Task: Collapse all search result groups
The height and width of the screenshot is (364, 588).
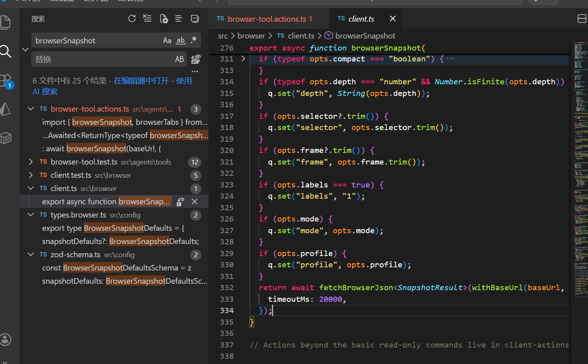Action: pyautogui.click(x=195, y=18)
